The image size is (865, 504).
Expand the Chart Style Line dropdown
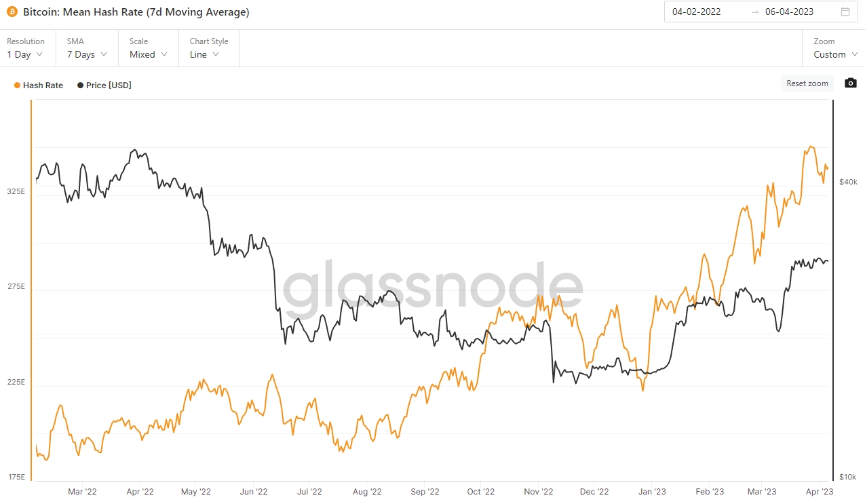click(205, 54)
